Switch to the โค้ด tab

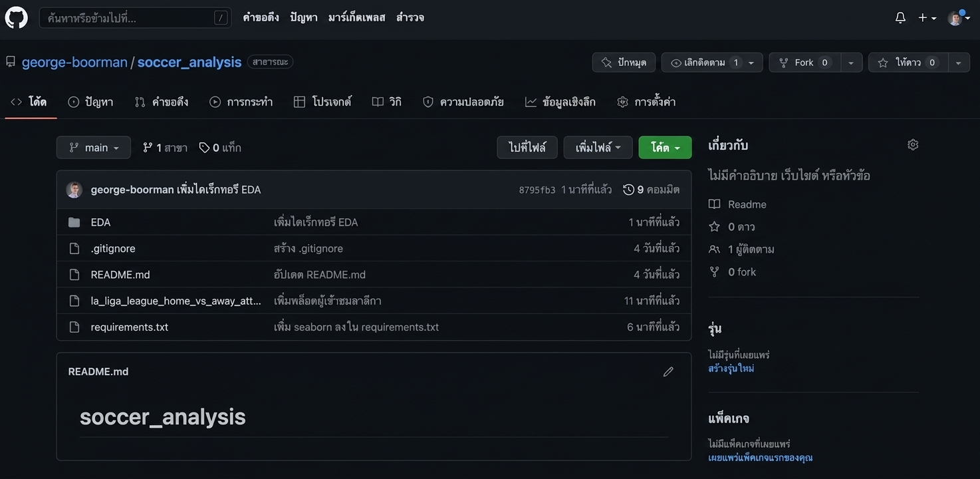[29, 102]
